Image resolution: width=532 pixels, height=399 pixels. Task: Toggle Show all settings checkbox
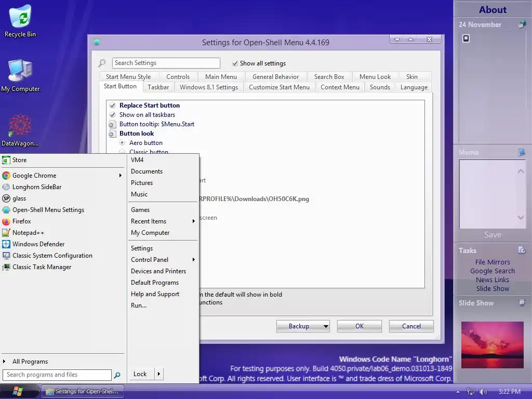point(235,63)
